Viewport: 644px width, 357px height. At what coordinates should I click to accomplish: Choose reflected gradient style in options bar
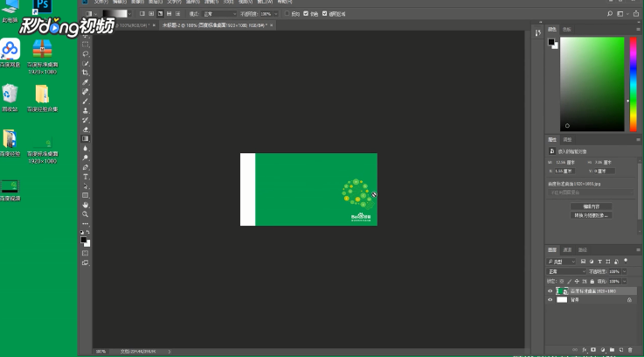point(169,14)
